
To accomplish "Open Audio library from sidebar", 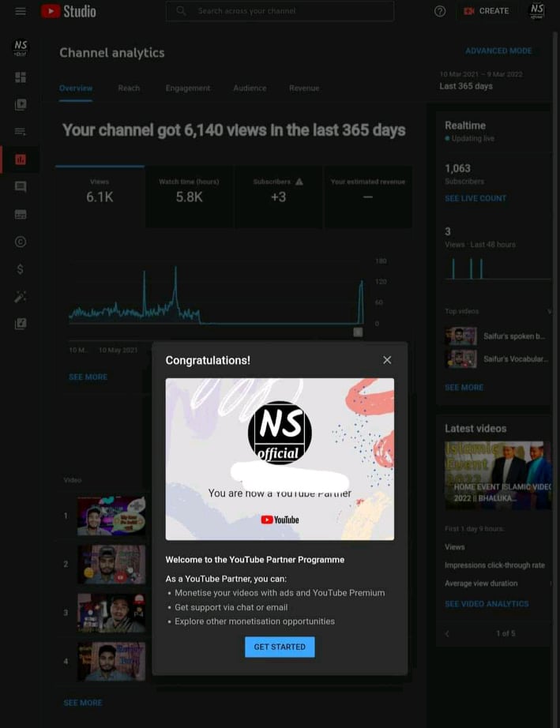I will 21,324.
